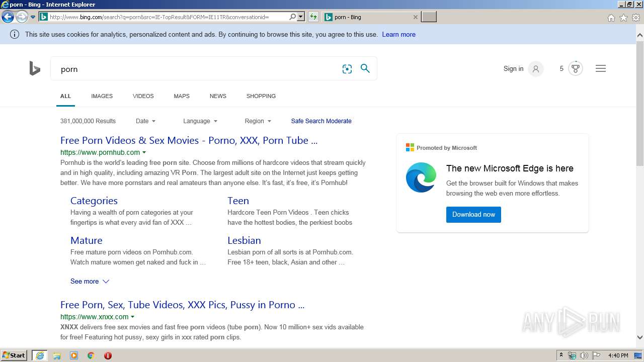Switch to the VIDEOS tab
Image resolution: width=644 pixels, height=362 pixels.
143,96
